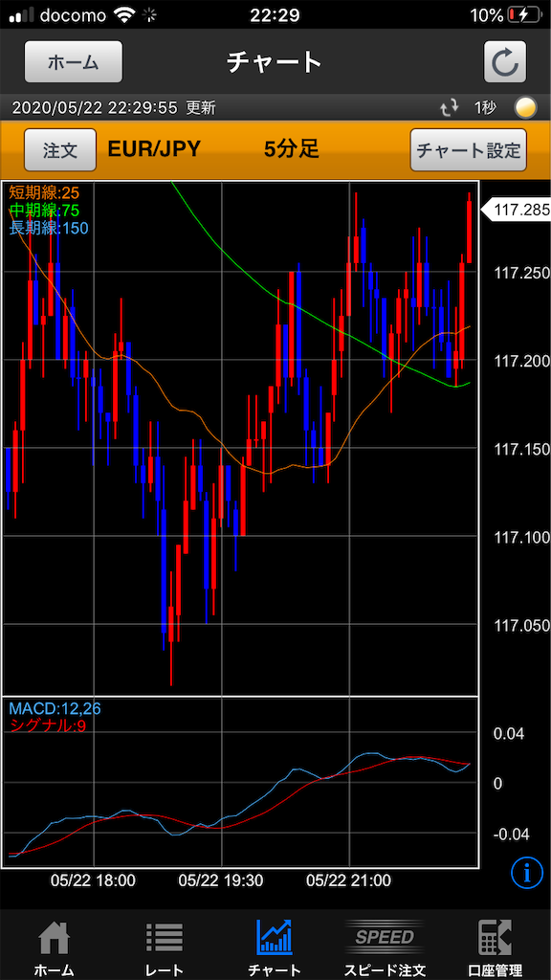Change the 5分足 timeframe
This screenshot has width=551, height=980.
pos(291,149)
